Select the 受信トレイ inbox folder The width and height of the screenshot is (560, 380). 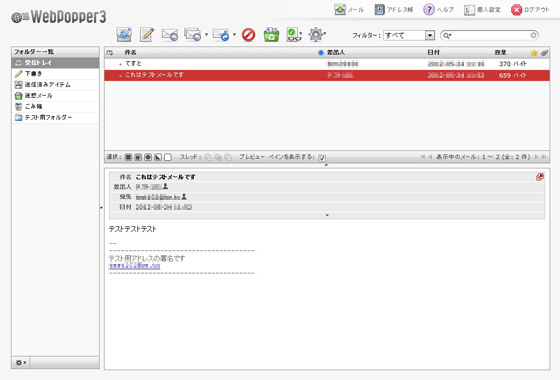[x=55, y=62]
